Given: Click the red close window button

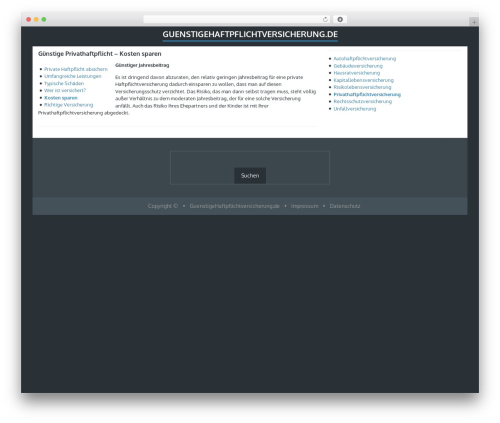Looking at the screenshot, I should point(29,19).
